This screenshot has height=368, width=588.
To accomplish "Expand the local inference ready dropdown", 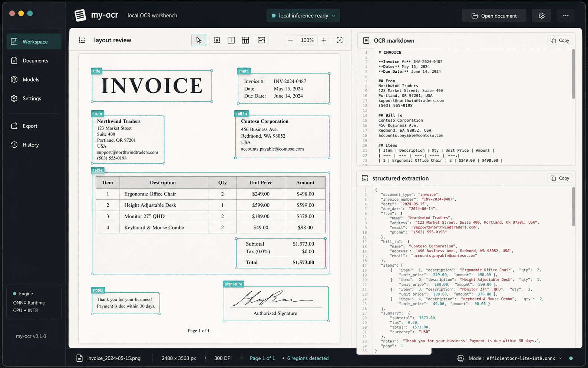I will [303, 16].
